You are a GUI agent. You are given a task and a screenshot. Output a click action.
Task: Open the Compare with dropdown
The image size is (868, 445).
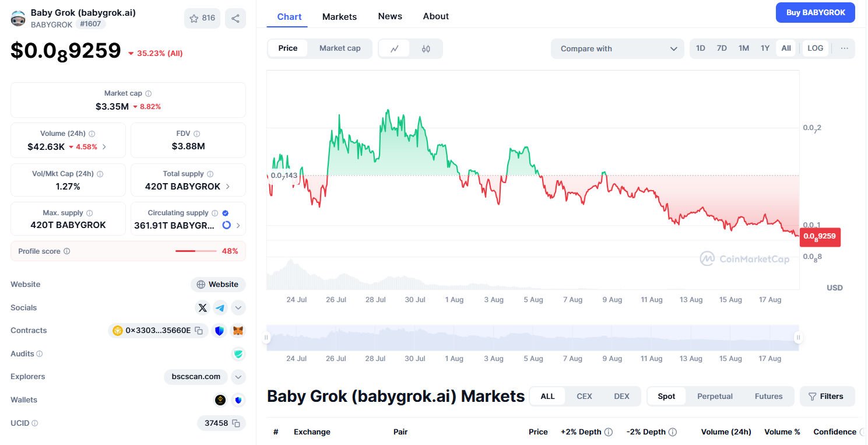(617, 49)
